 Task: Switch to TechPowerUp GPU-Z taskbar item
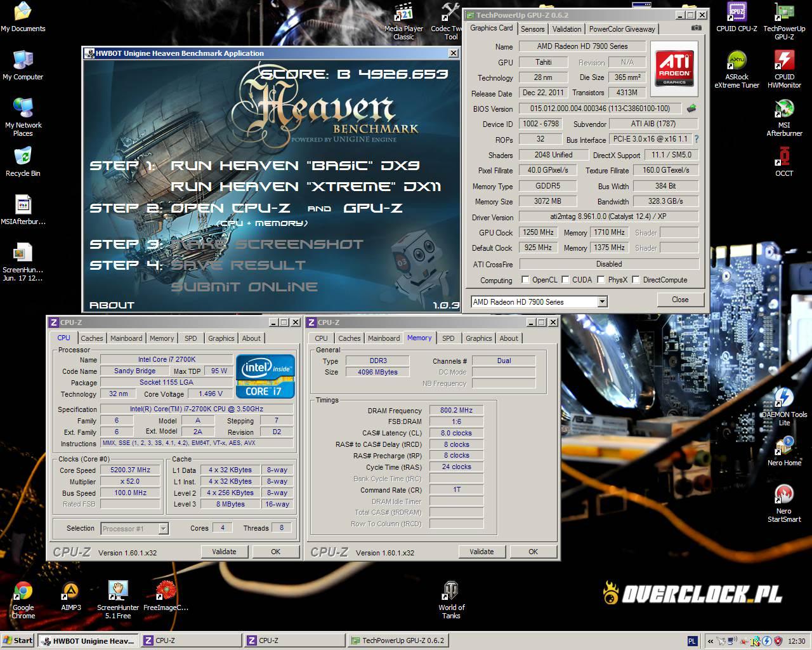(398, 640)
